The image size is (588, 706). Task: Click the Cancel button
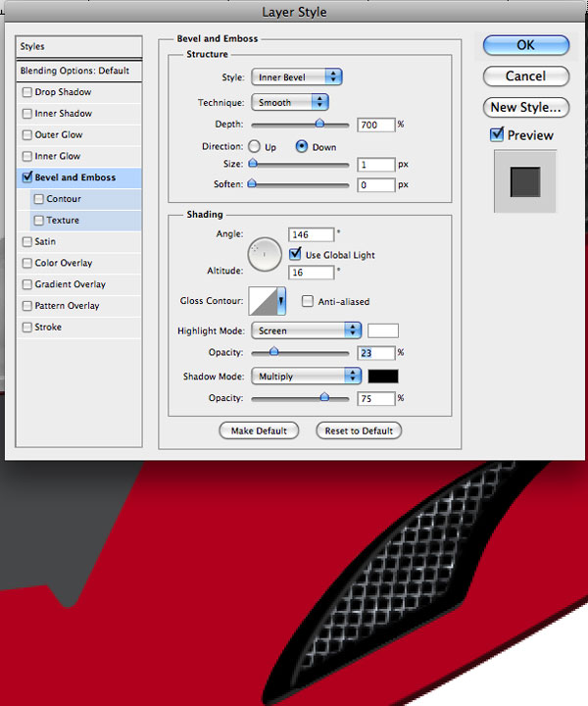[526, 76]
